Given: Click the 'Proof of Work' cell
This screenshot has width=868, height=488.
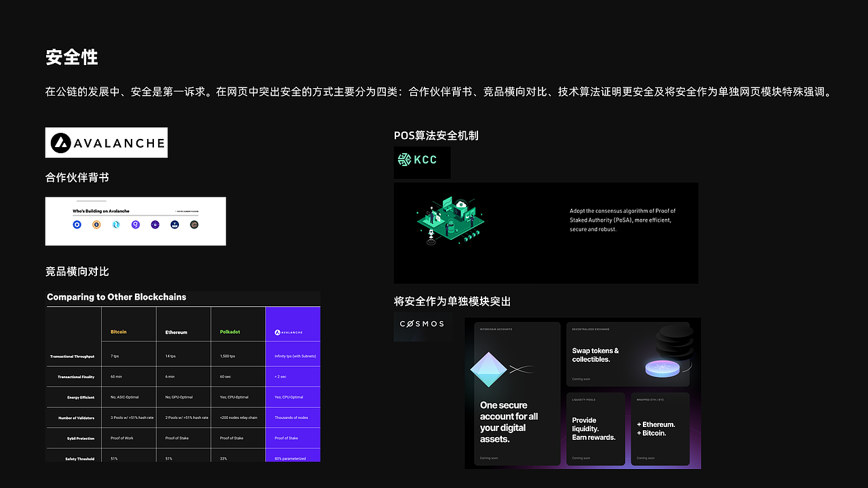Looking at the screenshot, I should (122, 438).
